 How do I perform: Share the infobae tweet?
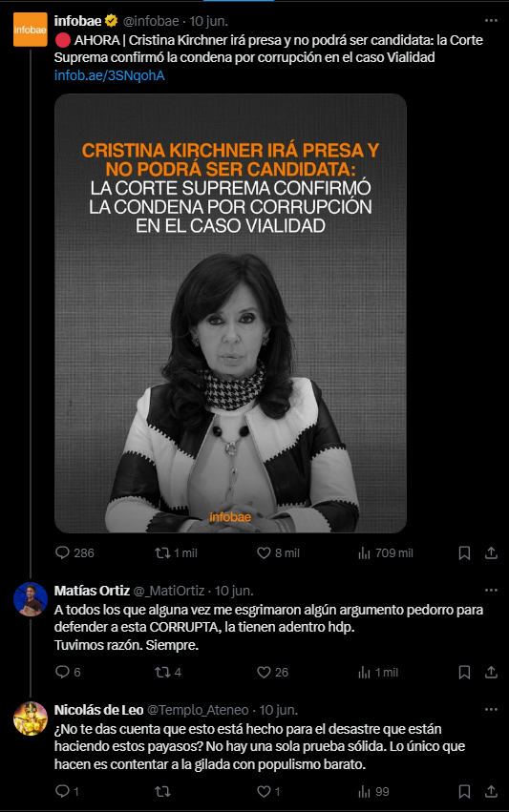pyautogui.click(x=491, y=553)
